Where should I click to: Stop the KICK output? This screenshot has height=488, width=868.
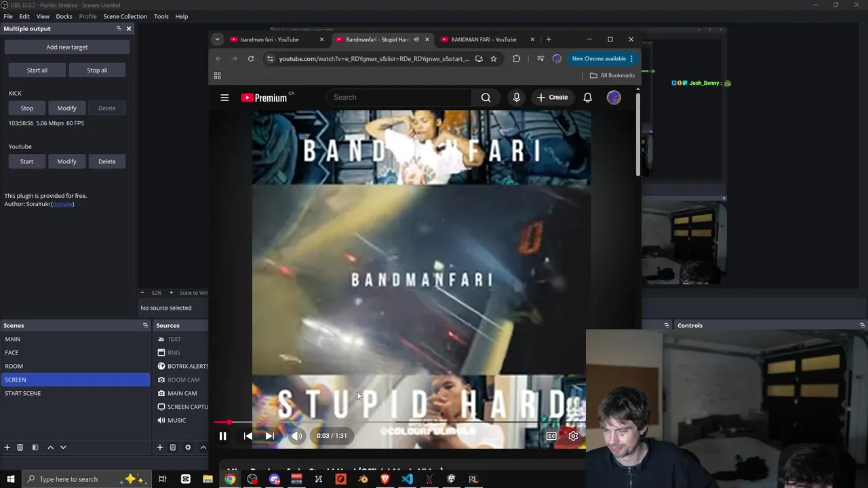click(x=27, y=108)
